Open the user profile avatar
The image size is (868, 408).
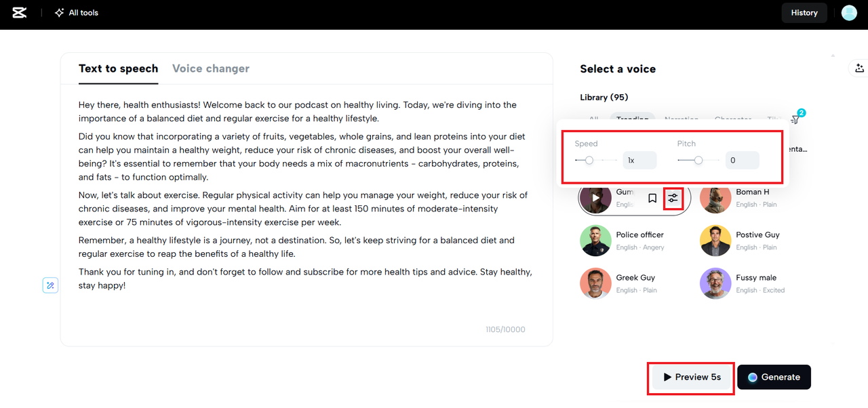pyautogui.click(x=849, y=13)
